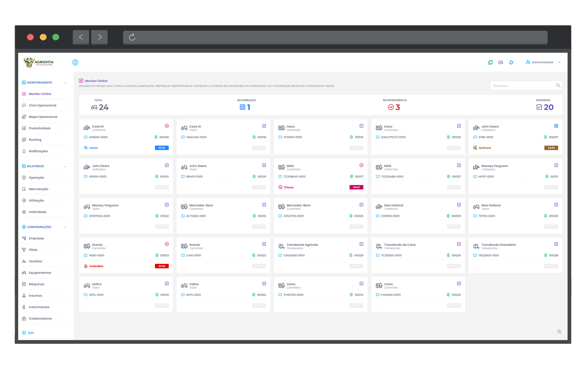Collapse the RELATÓRIOS section
This screenshot has height=365, width=588.
(65, 166)
